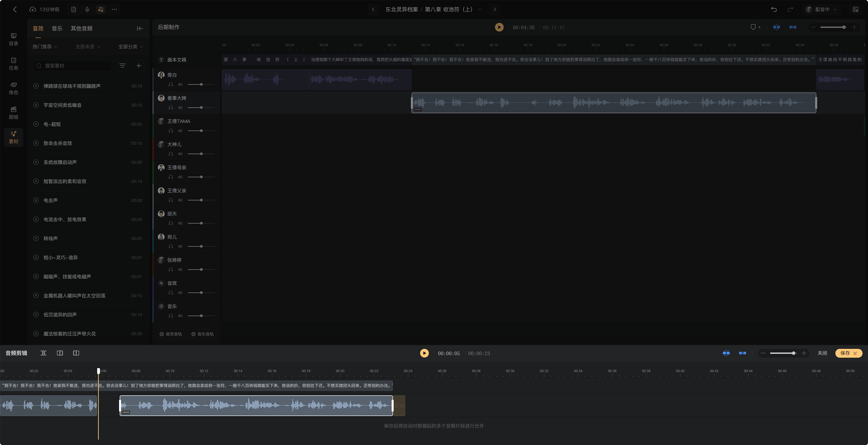
Task: Mute the 旁白 track speaker
Action: 180,85
